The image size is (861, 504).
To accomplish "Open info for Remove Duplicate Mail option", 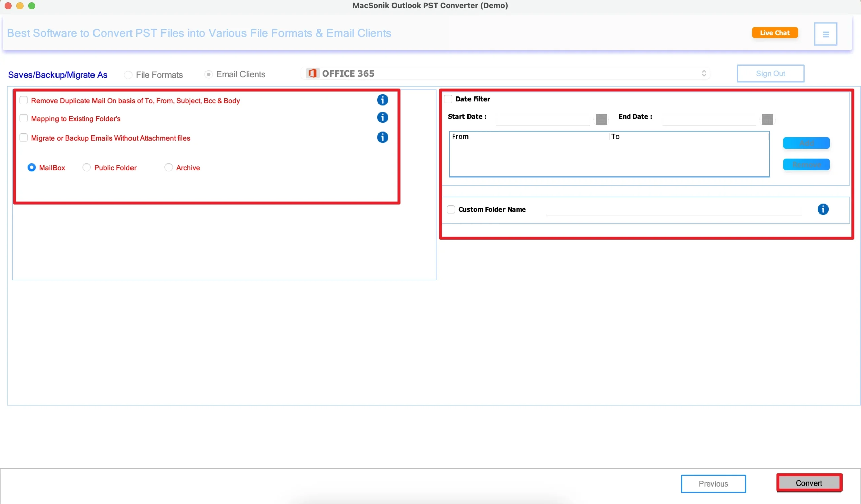I will click(382, 100).
